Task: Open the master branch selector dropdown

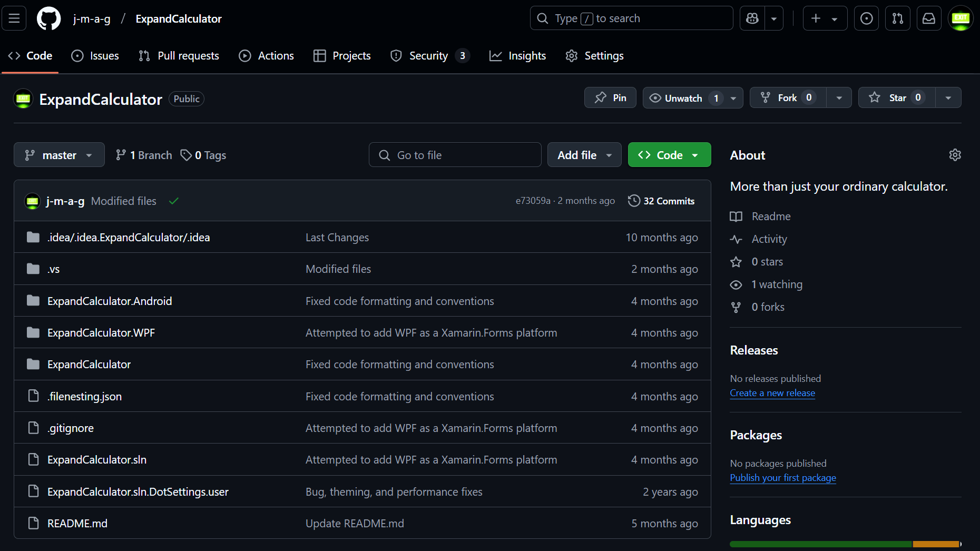Action: [59, 155]
